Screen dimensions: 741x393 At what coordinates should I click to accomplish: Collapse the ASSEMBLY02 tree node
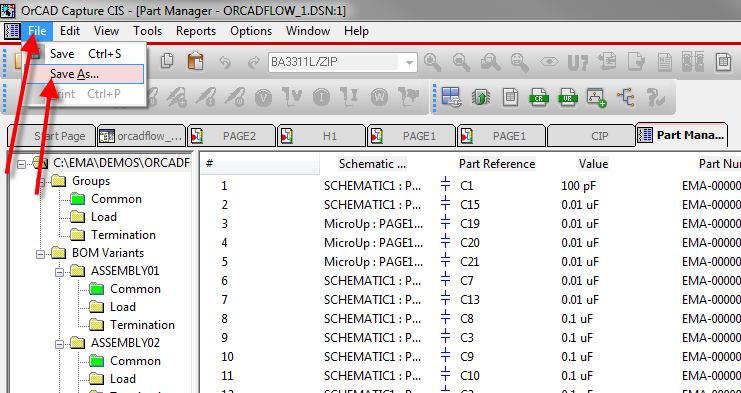tap(59, 343)
